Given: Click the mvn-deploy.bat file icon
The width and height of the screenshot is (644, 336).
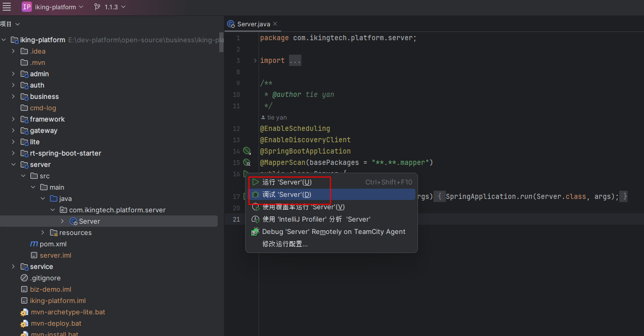Looking at the screenshot, I should (x=24, y=324).
